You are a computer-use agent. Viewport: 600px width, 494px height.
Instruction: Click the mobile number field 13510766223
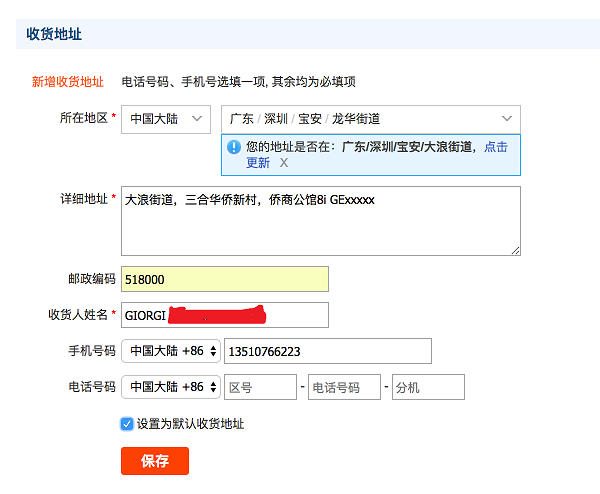click(328, 351)
